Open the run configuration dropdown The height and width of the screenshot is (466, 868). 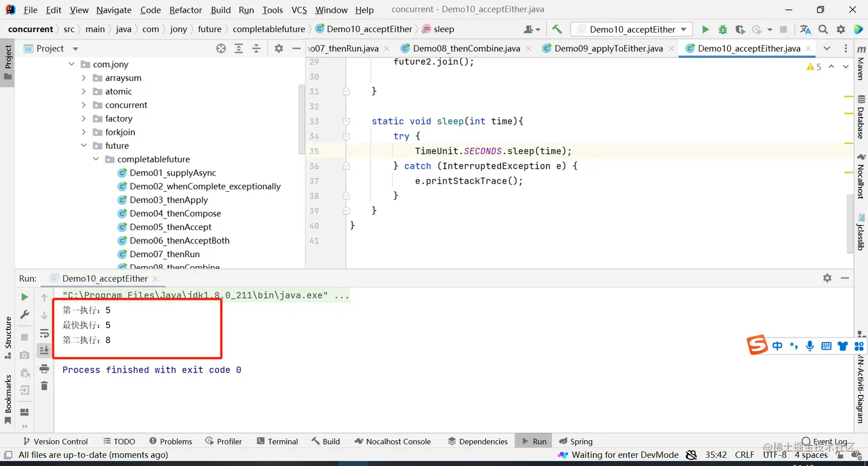point(631,29)
